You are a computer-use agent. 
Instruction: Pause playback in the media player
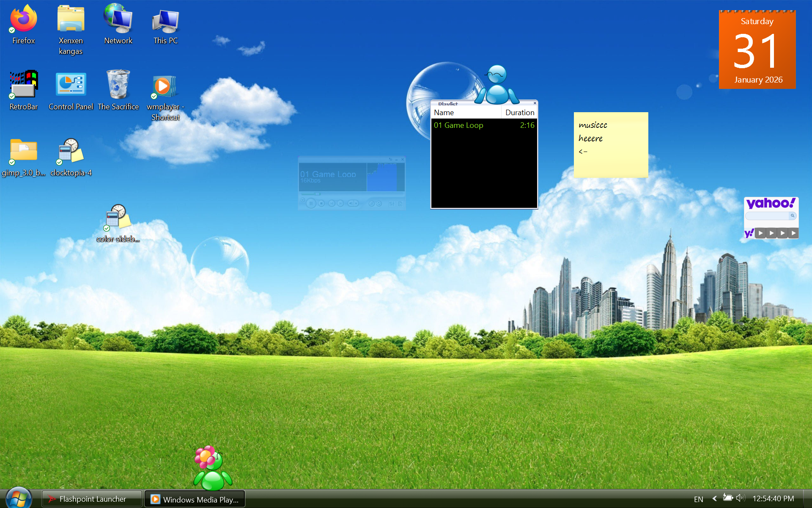coord(311,204)
